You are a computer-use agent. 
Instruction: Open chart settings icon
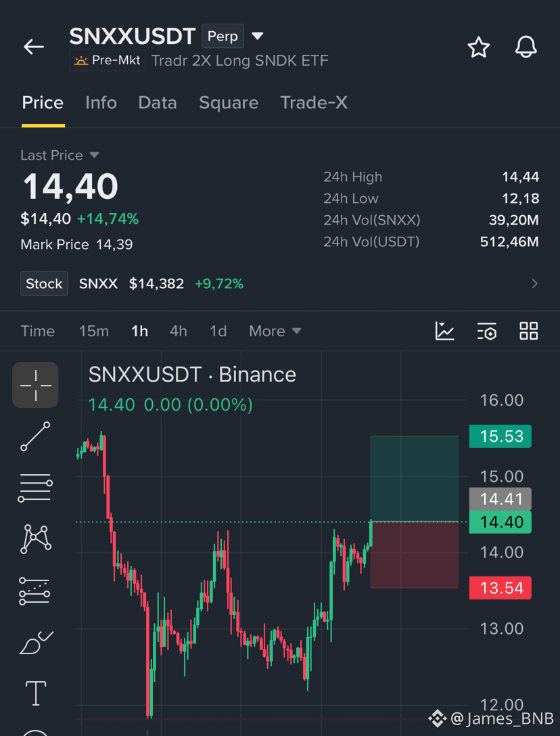point(487,331)
